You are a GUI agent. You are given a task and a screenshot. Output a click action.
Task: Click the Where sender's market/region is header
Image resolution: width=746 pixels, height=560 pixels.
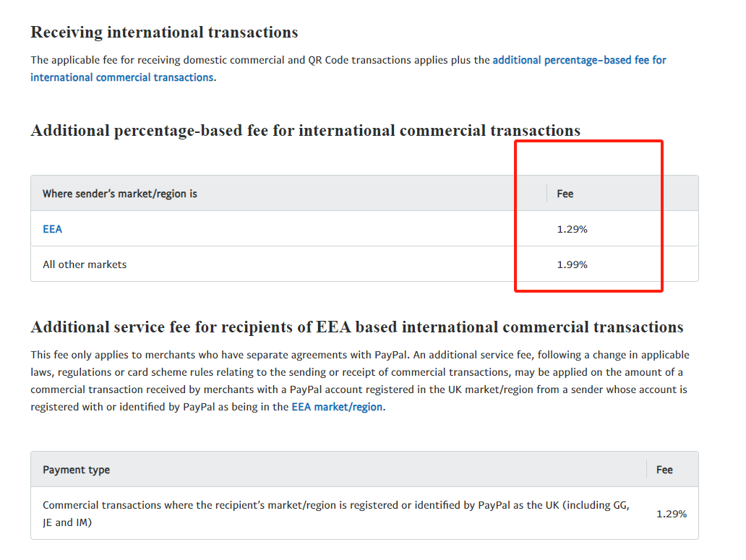120,194
